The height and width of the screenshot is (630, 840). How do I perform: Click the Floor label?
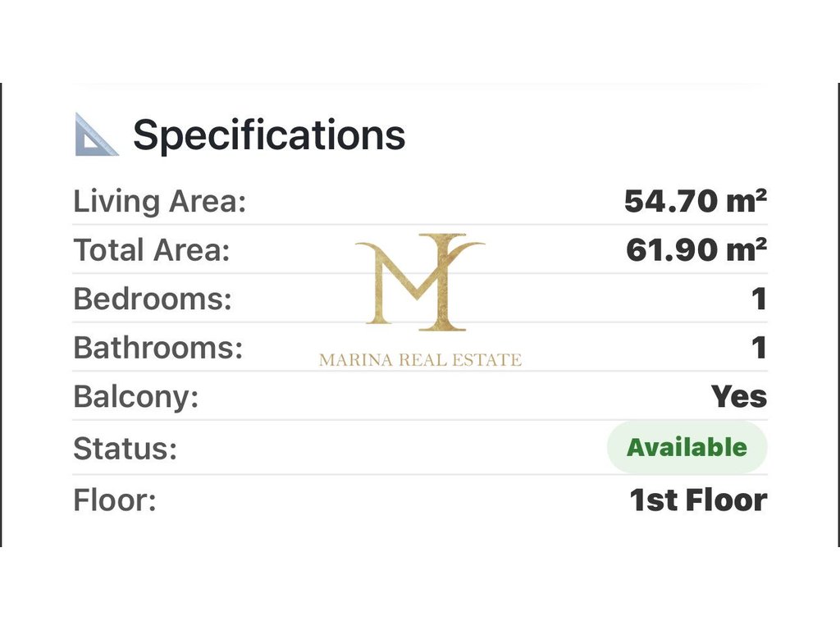pyautogui.click(x=115, y=500)
